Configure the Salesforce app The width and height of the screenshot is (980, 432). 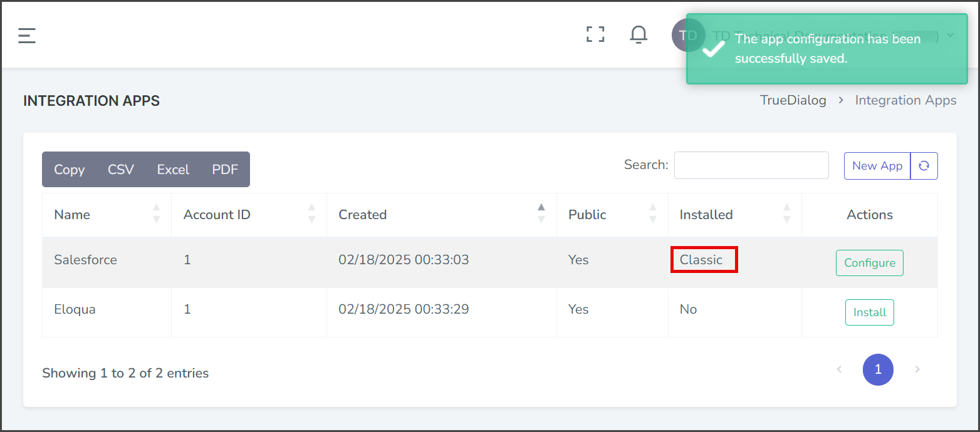(870, 263)
